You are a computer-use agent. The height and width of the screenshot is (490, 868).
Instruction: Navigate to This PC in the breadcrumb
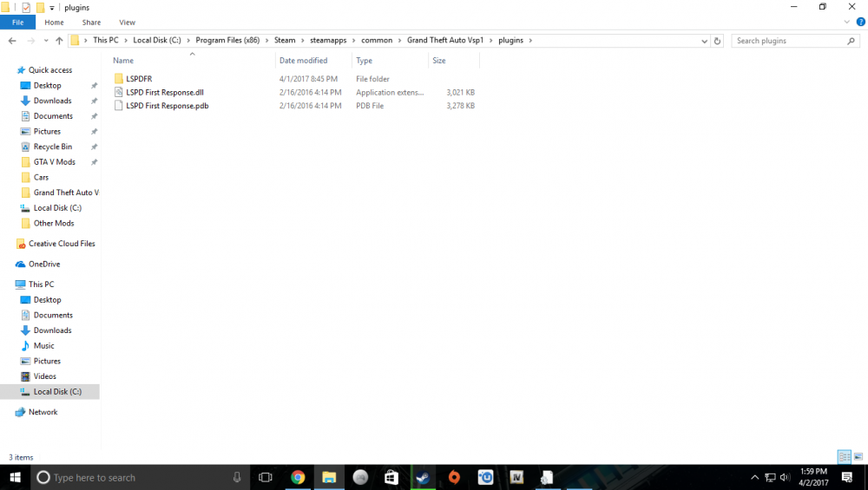pyautogui.click(x=106, y=41)
